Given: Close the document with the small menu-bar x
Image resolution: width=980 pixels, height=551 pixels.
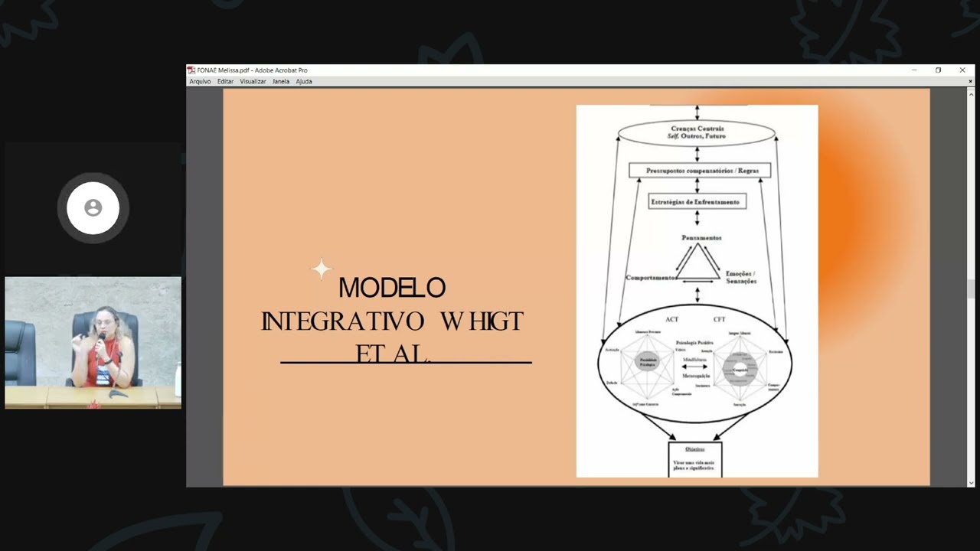Looking at the screenshot, I should point(971,81).
